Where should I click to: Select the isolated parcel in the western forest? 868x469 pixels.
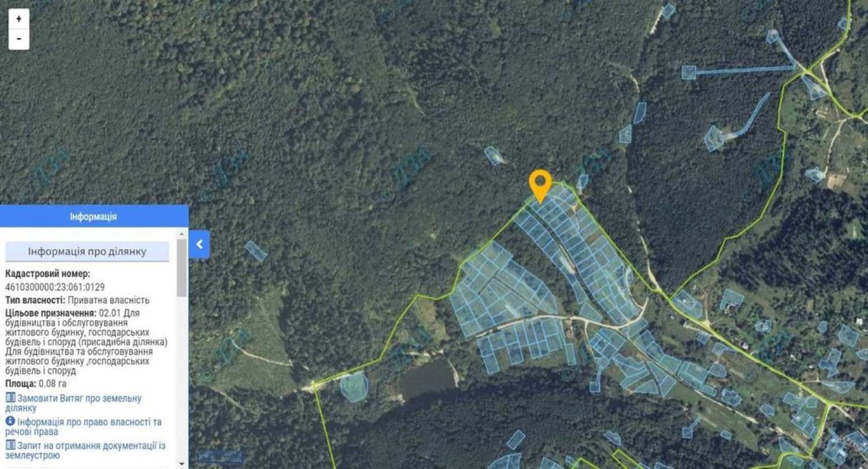pos(255,251)
